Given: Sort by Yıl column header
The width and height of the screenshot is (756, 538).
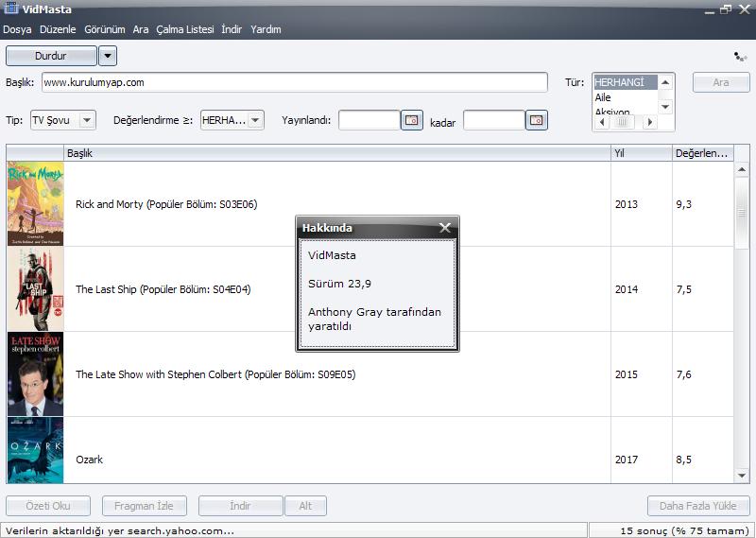Looking at the screenshot, I should pos(642,153).
